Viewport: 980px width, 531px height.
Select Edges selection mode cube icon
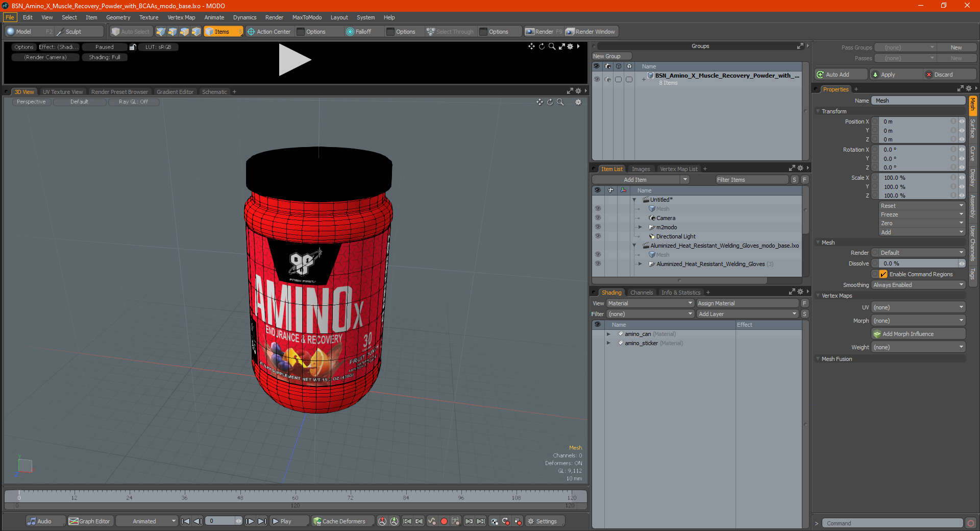(x=173, y=32)
